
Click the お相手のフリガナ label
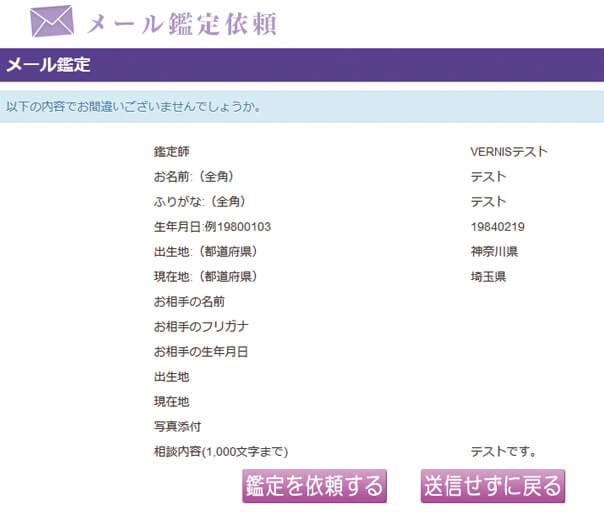pos(200,326)
